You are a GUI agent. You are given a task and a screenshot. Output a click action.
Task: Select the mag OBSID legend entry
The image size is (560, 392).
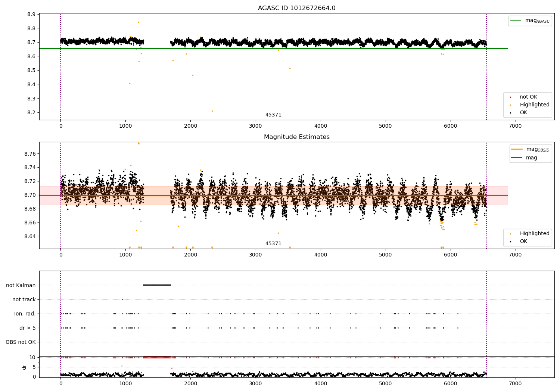(x=531, y=149)
